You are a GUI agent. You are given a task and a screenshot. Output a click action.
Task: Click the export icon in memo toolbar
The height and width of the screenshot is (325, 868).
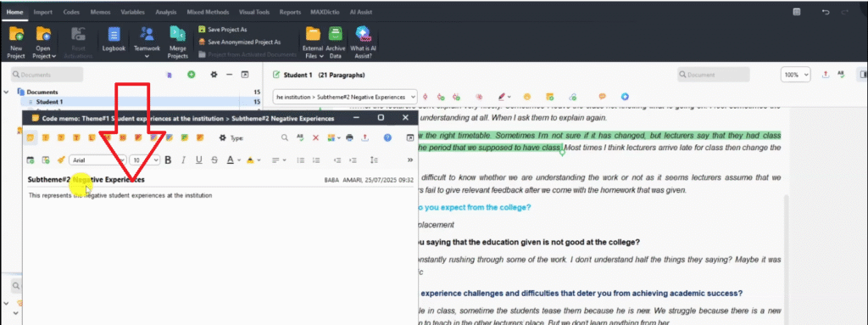click(x=364, y=138)
